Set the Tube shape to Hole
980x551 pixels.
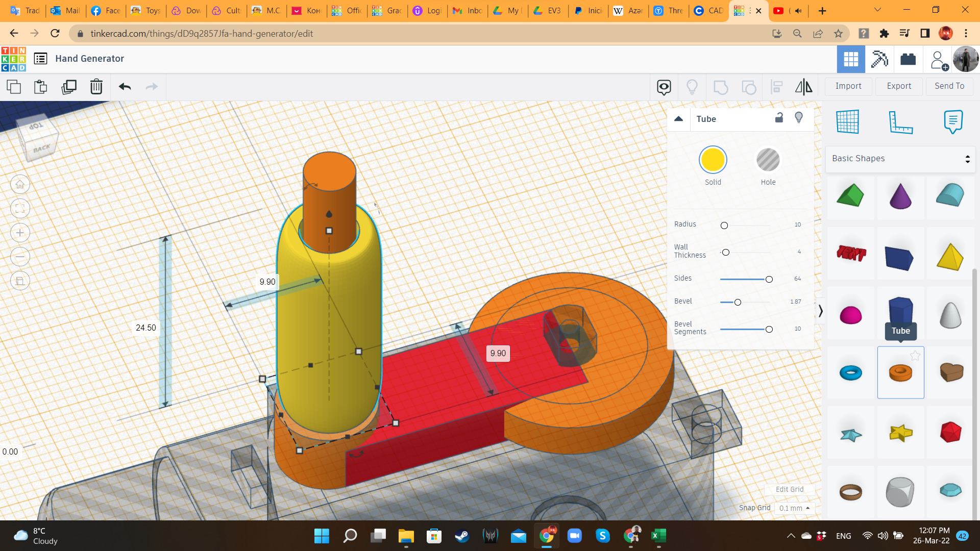768,160
